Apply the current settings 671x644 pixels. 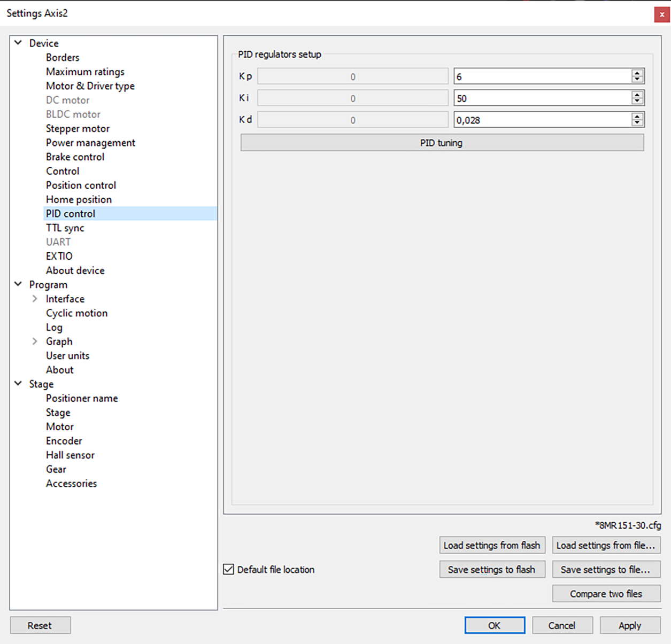[629, 625]
